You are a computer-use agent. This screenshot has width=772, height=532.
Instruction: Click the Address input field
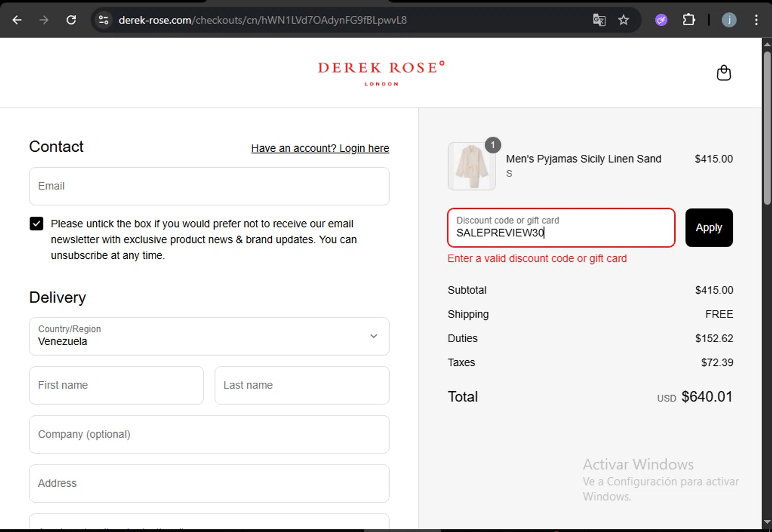[209, 484]
